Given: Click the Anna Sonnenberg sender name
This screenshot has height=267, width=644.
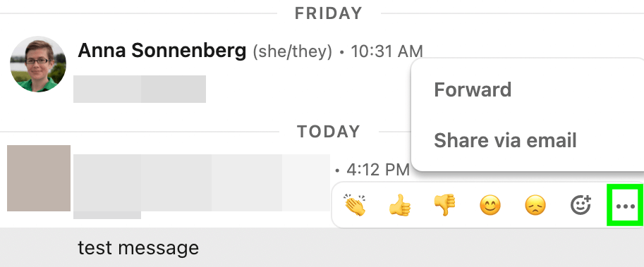Looking at the screenshot, I should pos(162,51).
